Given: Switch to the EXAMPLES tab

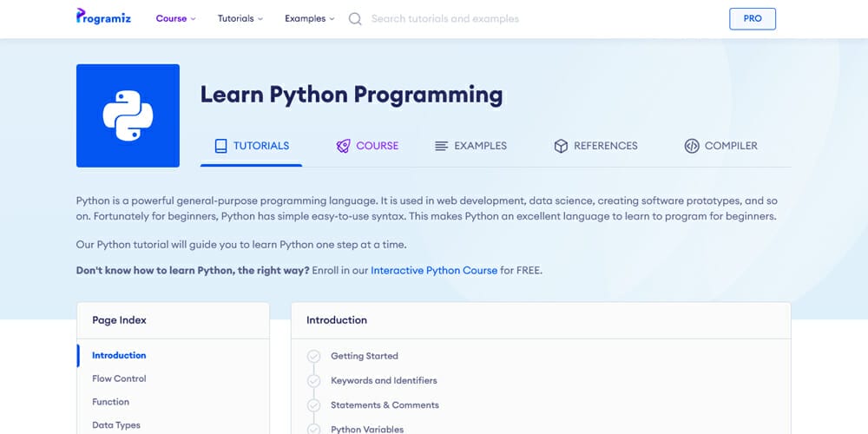Looking at the screenshot, I should coord(470,146).
